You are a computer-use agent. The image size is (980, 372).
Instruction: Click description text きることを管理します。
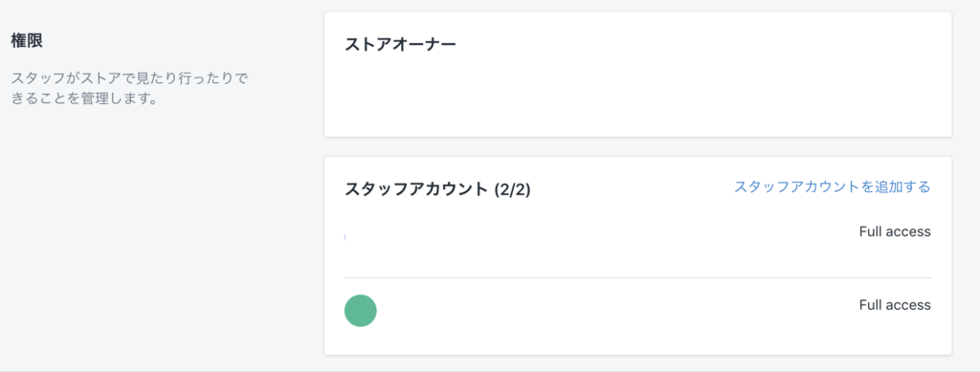point(84,98)
